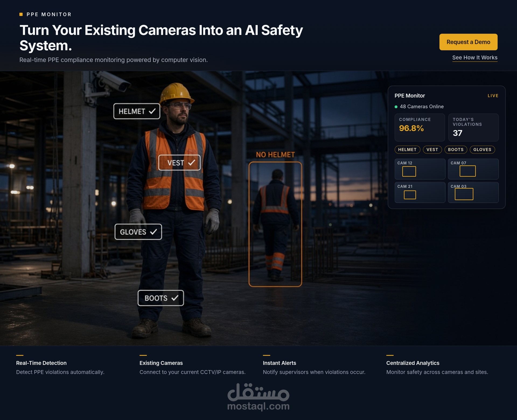Open the CAM 12 feed thumbnail
Viewport: 517px width, 420px height.
[x=420, y=169]
